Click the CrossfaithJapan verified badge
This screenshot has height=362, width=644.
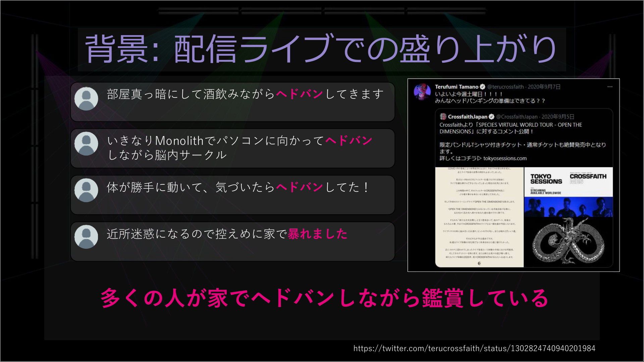click(491, 117)
